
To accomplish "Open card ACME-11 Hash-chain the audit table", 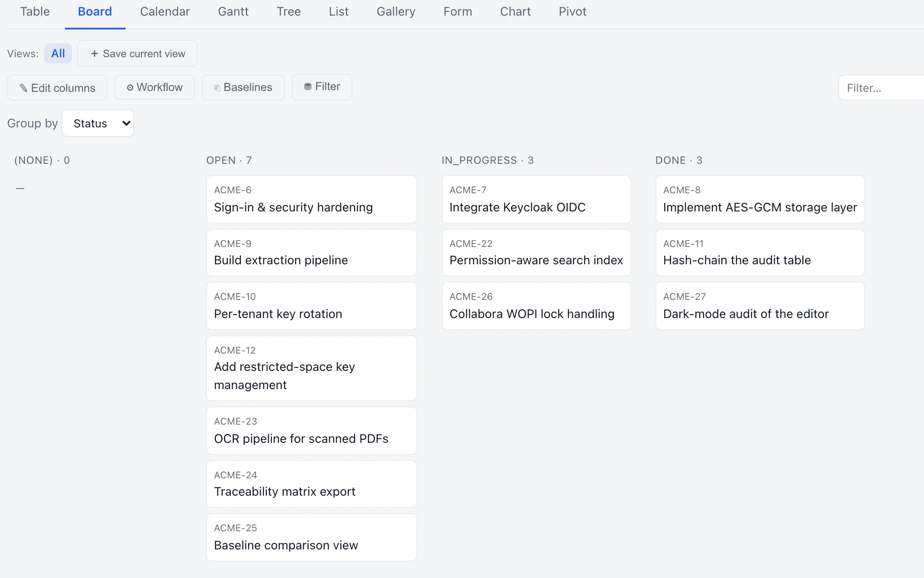I will 760,253.
